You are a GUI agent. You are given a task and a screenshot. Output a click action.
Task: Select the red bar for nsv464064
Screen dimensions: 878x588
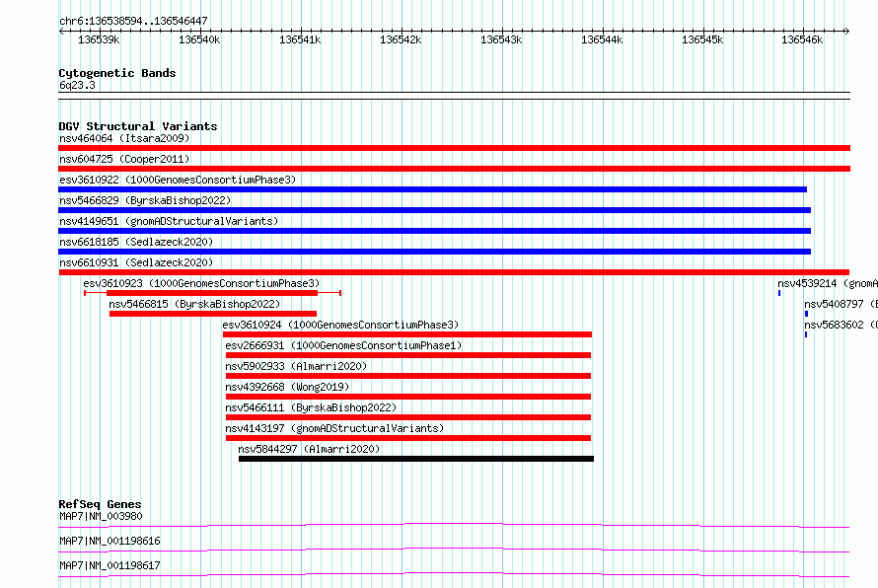click(x=454, y=148)
